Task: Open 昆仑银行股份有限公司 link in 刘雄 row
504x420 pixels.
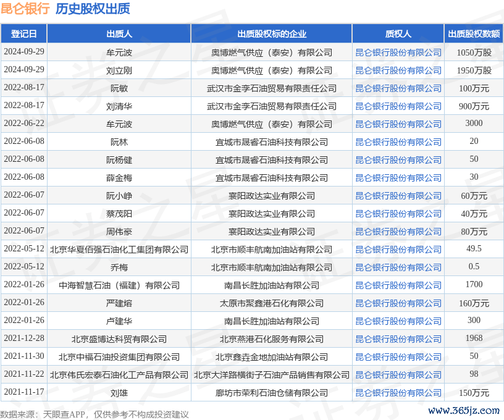Action: 398,393
